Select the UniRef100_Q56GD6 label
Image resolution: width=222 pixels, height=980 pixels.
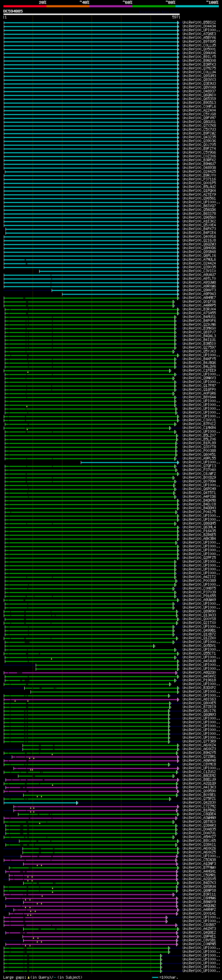[x=199, y=210]
